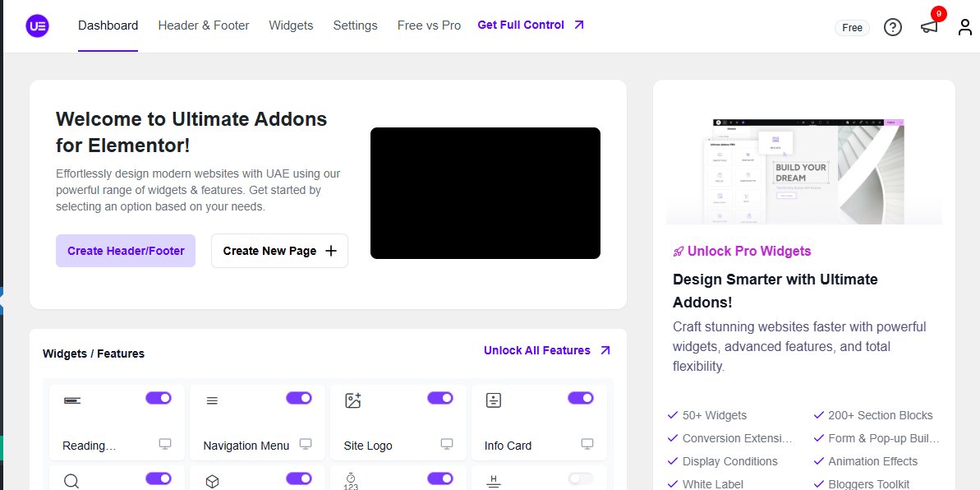This screenshot has width=980, height=490.
Task: Go to the Widgets tab
Action: click(x=292, y=25)
